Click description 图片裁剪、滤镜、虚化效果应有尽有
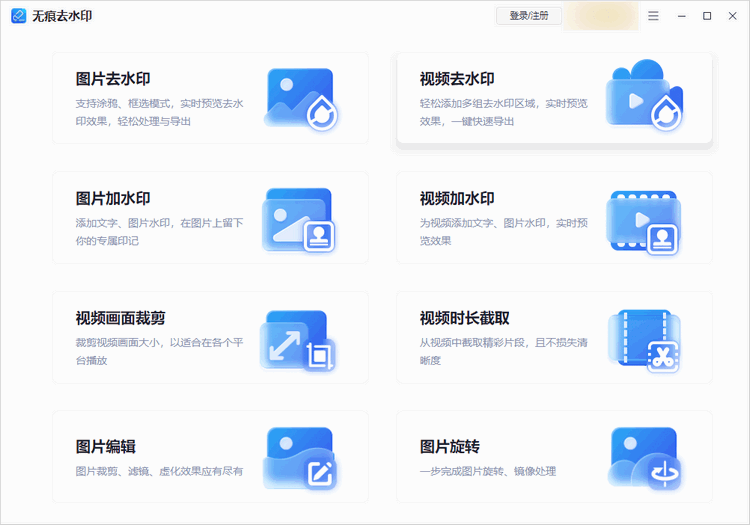The width and height of the screenshot is (750, 525). click(159, 471)
